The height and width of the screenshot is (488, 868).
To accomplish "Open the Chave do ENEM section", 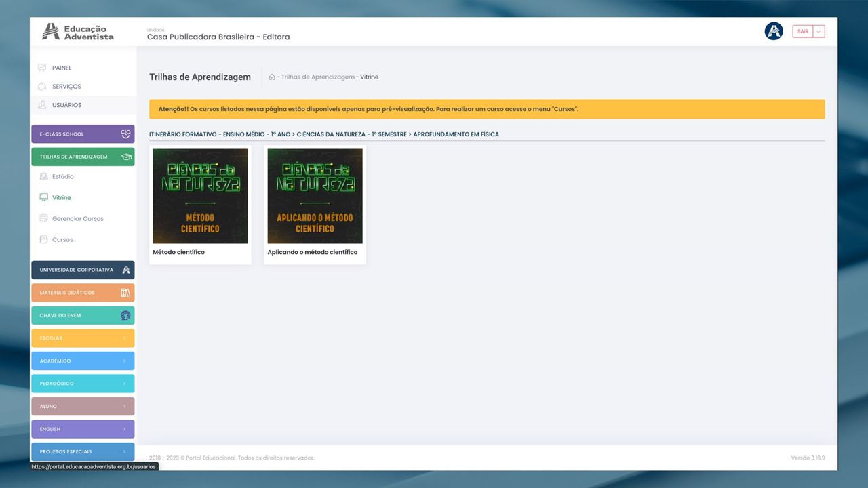I will click(x=83, y=315).
